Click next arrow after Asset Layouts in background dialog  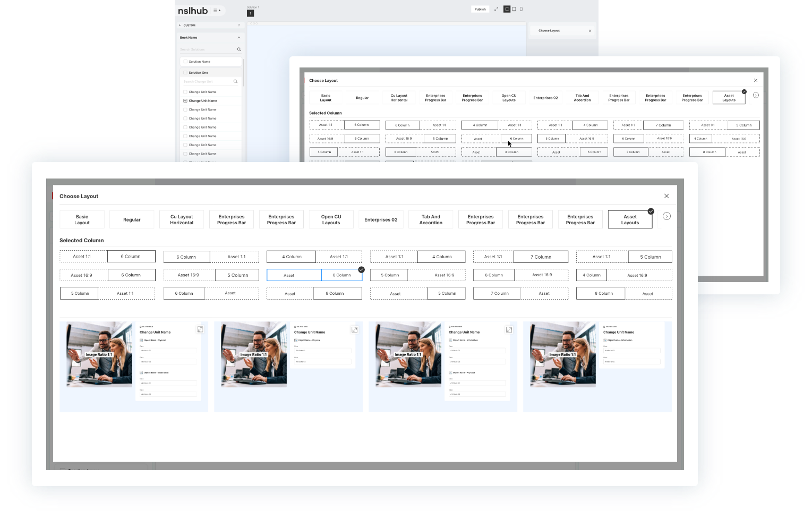point(756,96)
